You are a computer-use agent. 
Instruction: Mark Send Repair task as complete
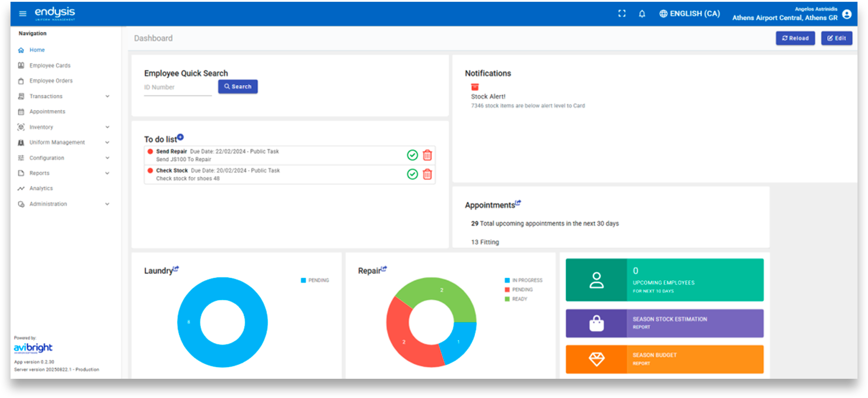(412, 155)
